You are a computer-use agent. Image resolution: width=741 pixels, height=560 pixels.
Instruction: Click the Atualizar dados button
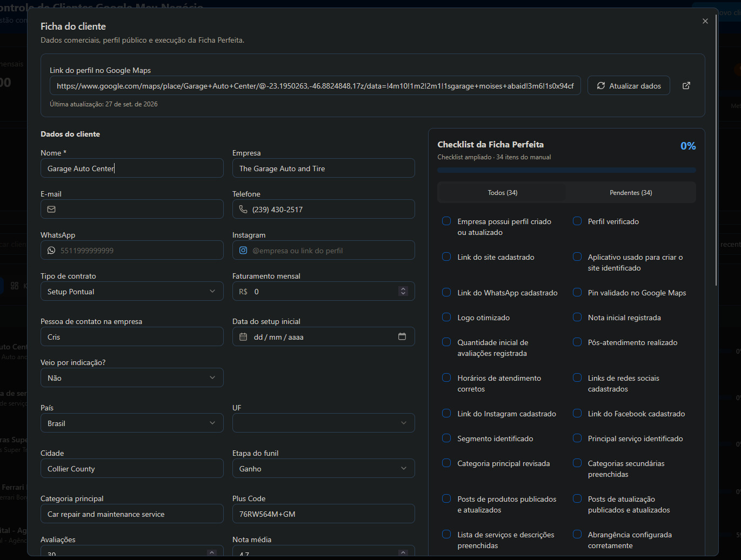629,86
